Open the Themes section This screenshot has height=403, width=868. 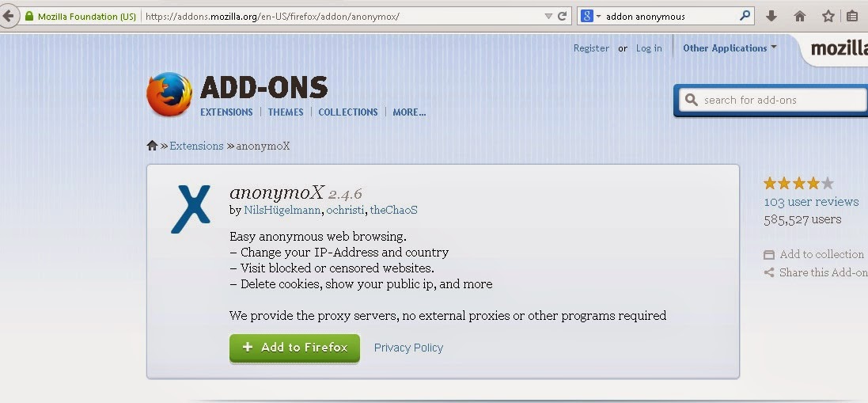click(x=286, y=112)
